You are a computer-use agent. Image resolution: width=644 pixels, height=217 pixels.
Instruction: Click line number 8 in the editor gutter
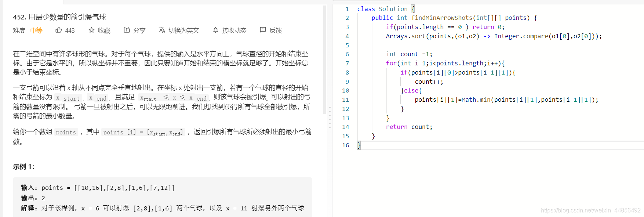(x=347, y=72)
